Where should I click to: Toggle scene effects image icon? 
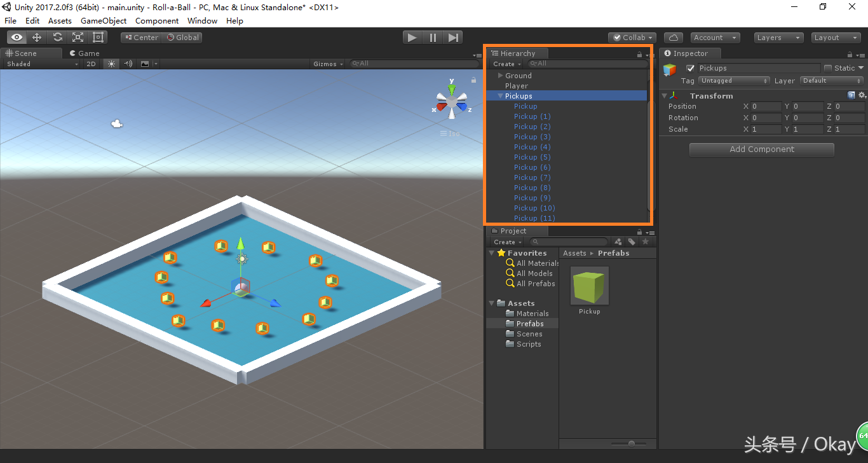[x=145, y=64]
